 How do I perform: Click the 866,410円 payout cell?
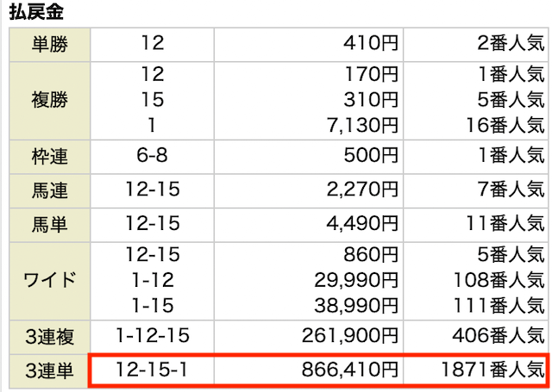[309, 370]
